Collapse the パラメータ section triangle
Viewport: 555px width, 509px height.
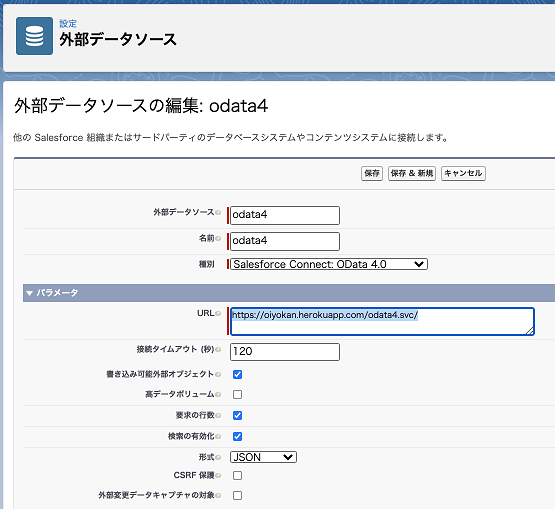[29, 293]
